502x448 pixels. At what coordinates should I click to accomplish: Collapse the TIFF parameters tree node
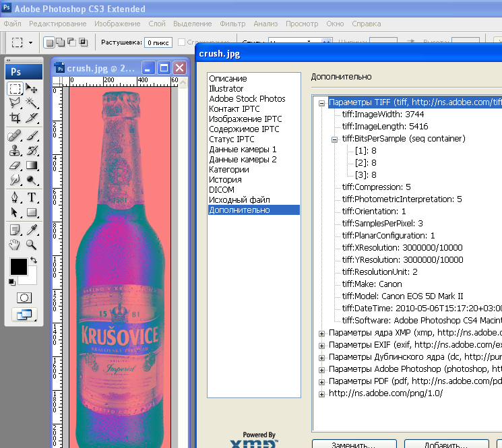point(322,103)
